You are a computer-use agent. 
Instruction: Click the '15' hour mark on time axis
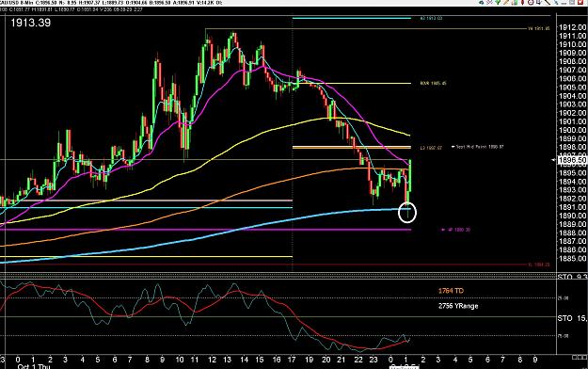coord(260,360)
